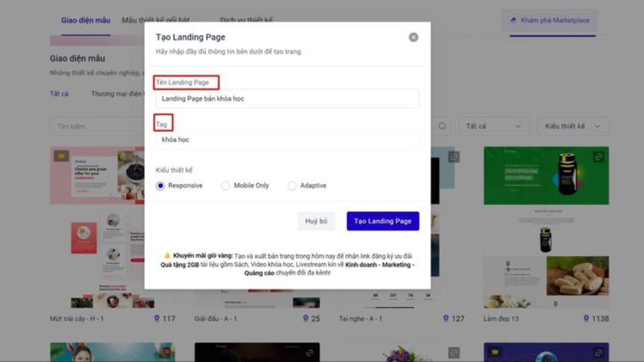Viewport: 644px width, 362px height.
Task: Open the Tất cả filter dropdown
Action: click(x=494, y=126)
